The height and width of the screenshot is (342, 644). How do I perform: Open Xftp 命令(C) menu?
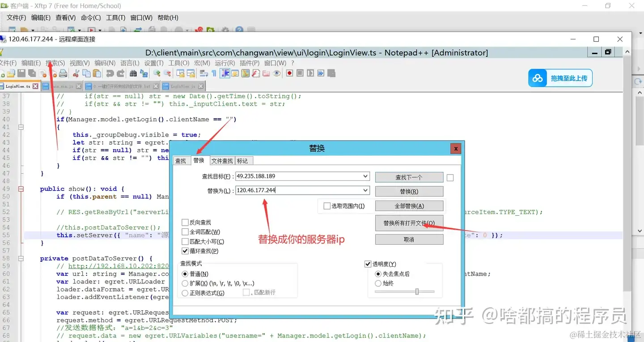(x=91, y=17)
